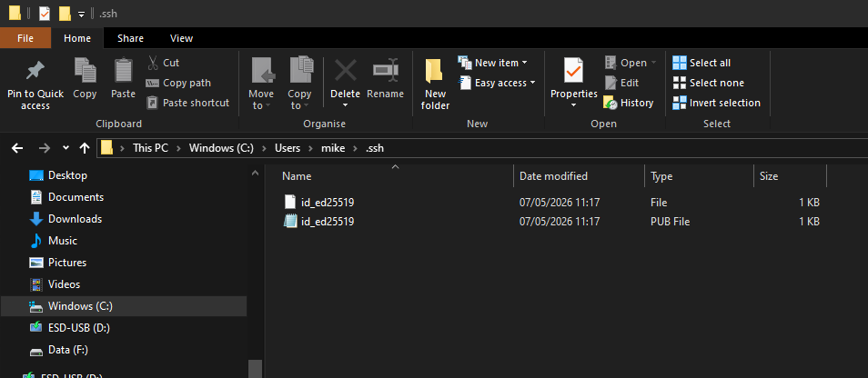Expand the Delete dropdown arrow
Viewport: 868px width, 378px height.
click(x=346, y=105)
